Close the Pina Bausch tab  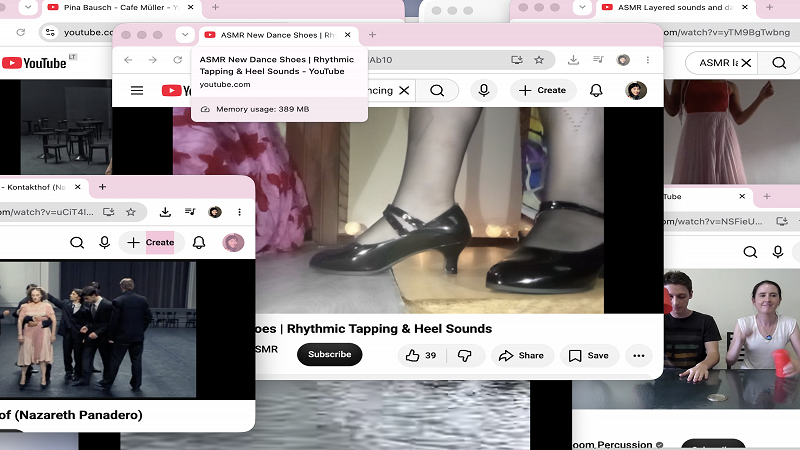pos(190,7)
